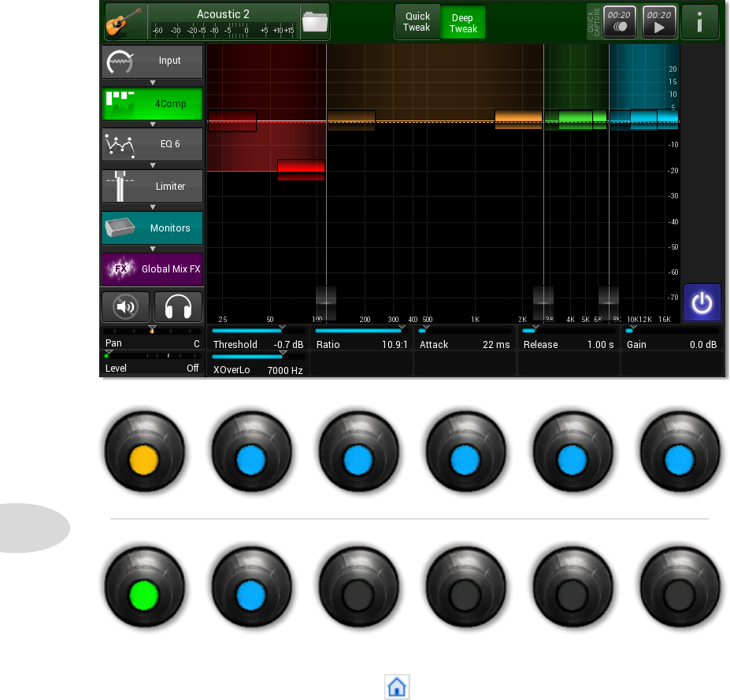Image resolution: width=730 pixels, height=700 pixels.
Task: Adjust the Ratio slider
Action: tap(361, 331)
